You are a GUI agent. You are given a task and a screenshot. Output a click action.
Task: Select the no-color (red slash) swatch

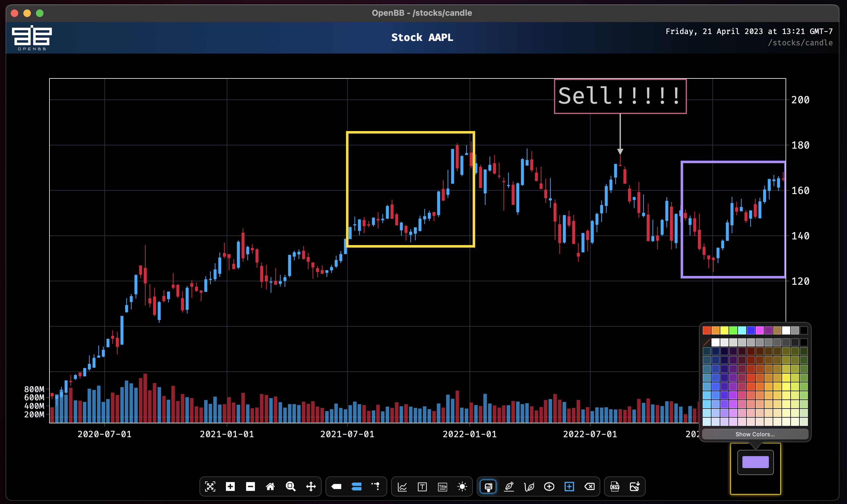tap(707, 342)
